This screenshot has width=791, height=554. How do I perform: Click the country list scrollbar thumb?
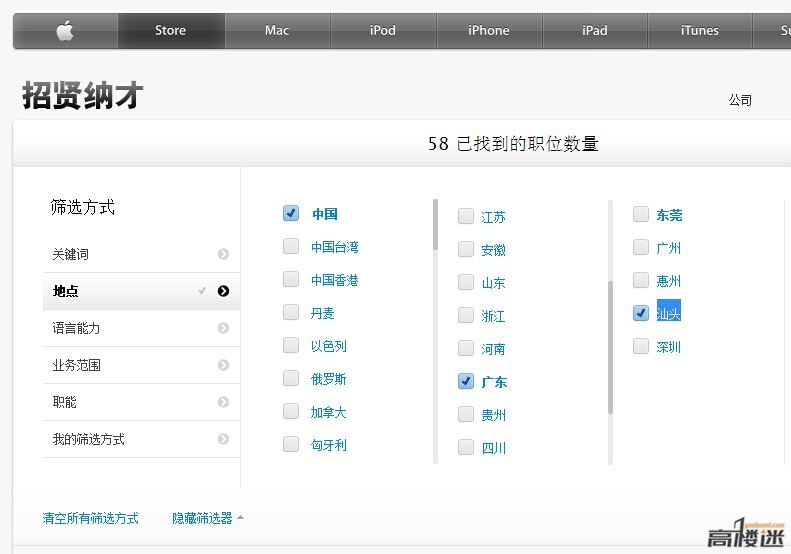coord(435,225)
